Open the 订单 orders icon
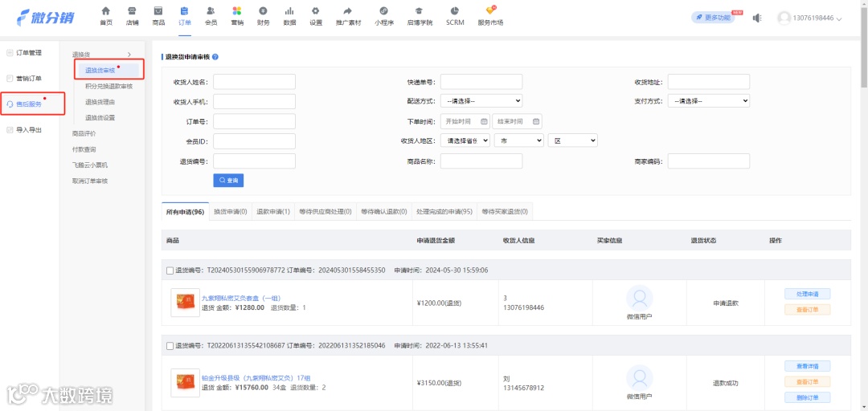The width and height of the screenshot is (868, 411). click(x=184, y=11)
